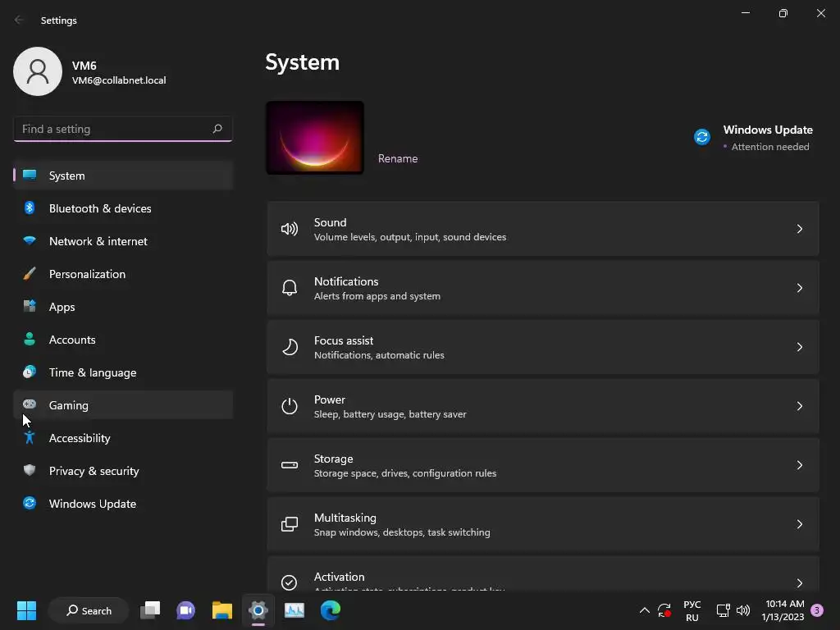The height and width of the screenshot is (630, 840).
Task: Expand the Power settings chevron
Action: 799,406
